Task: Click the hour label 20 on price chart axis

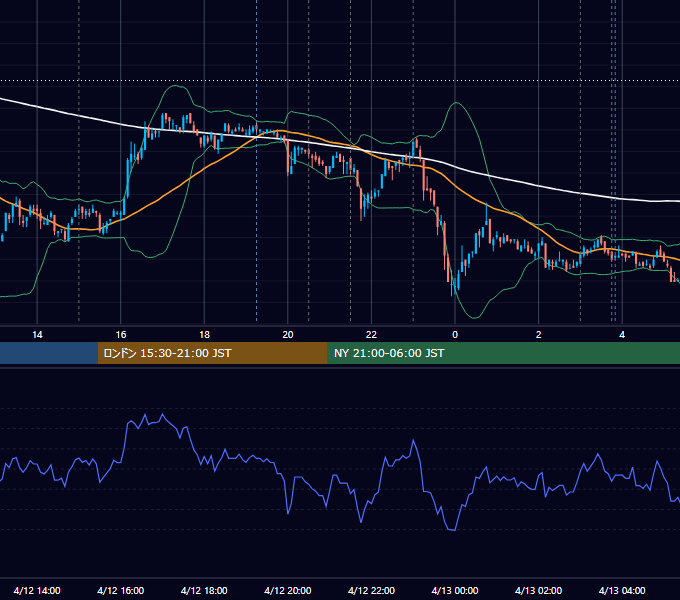Action: [288, 335]
